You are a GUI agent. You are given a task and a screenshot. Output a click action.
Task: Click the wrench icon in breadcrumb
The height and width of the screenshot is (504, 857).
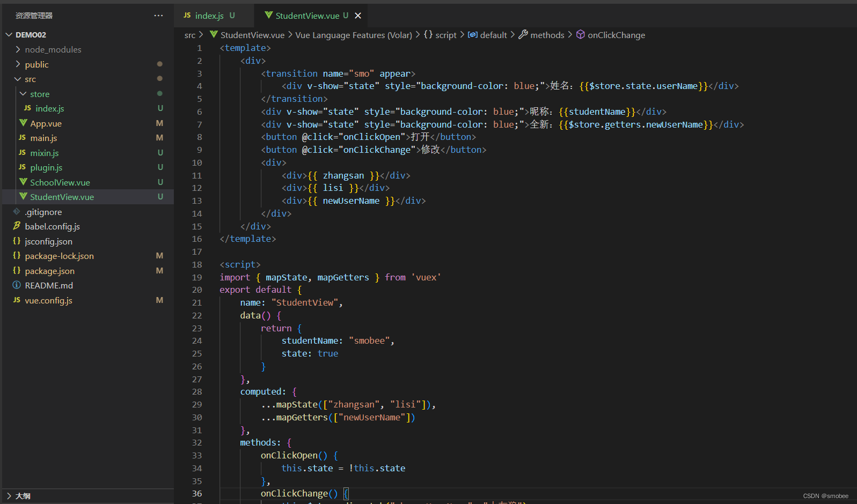[x=523, y=34]
